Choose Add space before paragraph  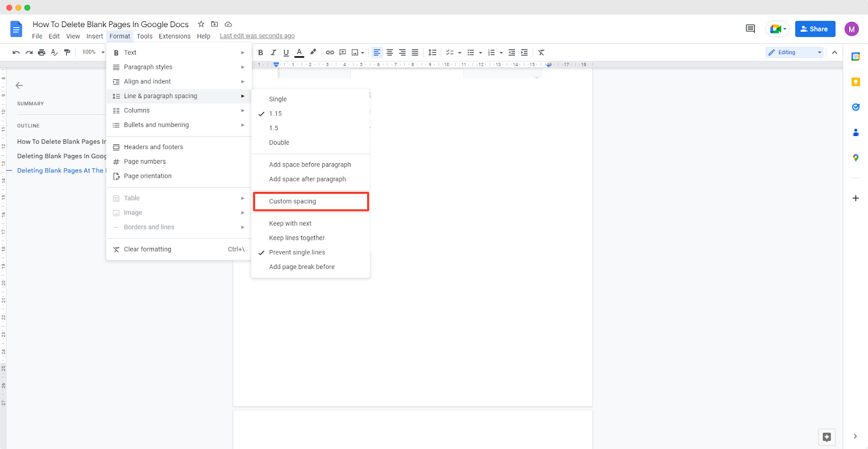[311, 165]
